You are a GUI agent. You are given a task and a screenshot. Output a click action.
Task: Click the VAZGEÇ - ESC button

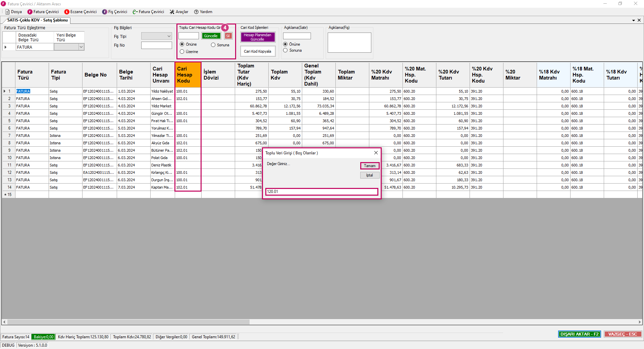coord(623,334)
